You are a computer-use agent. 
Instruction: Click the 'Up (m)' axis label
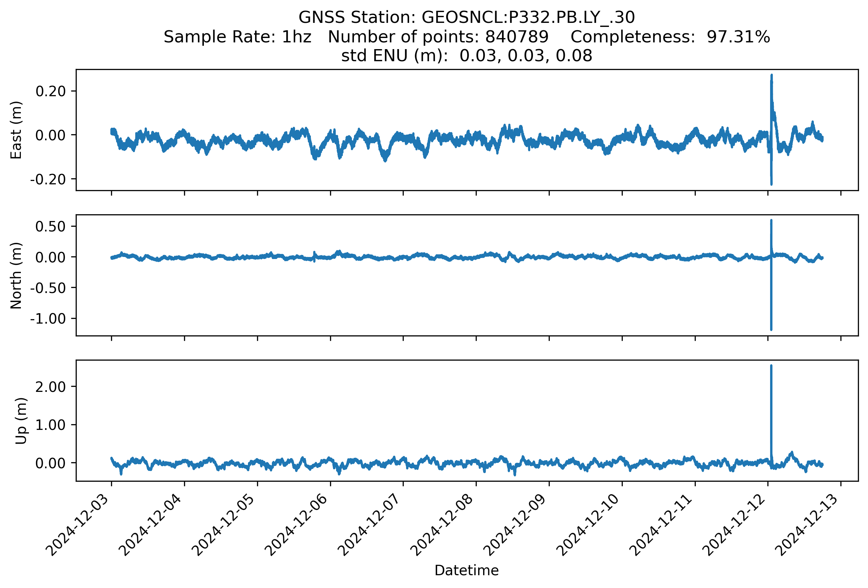pos(21,421)
